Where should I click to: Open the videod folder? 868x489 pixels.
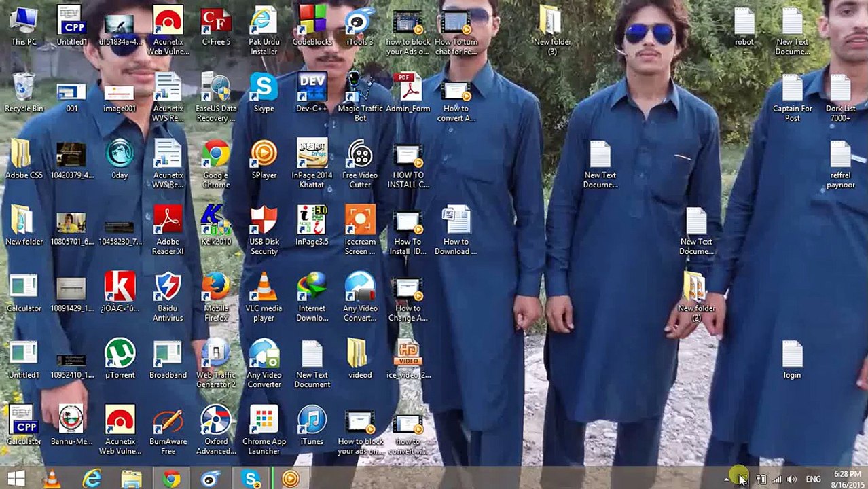click(x=360, y=360)
